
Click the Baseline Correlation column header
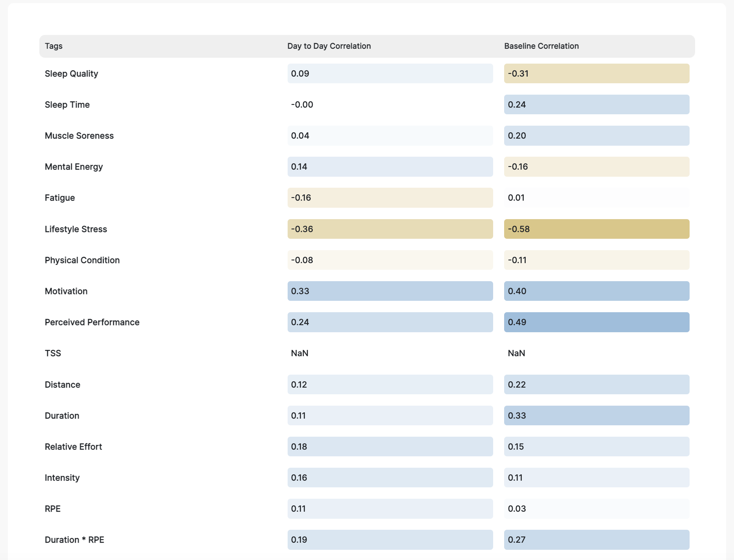pyautogui.click(x=541, y=46)
